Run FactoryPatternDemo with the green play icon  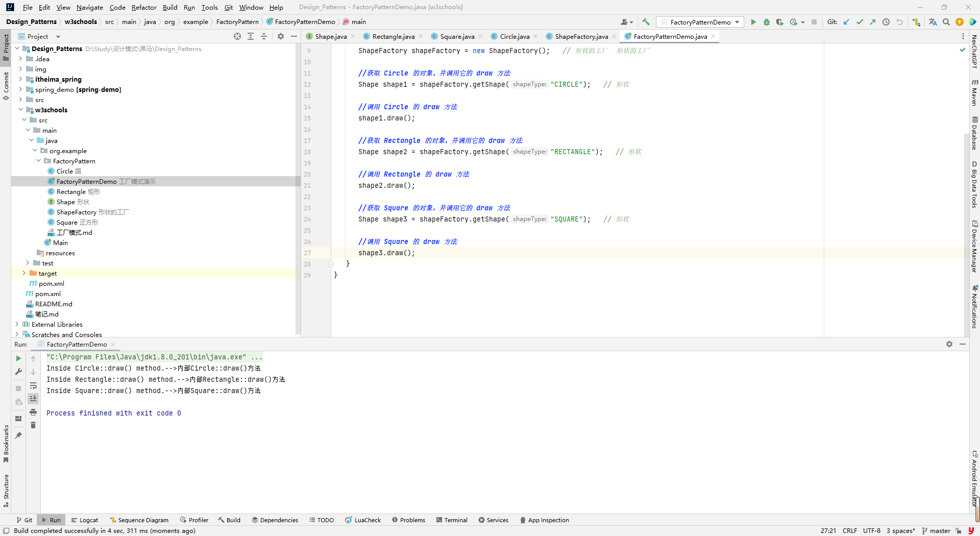[x=753, y=22]
